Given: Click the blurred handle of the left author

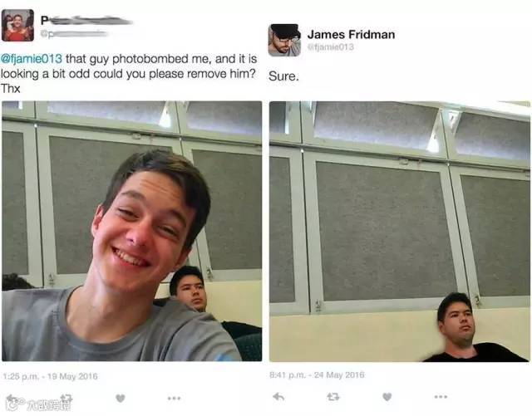Looking at the screenshot, I should click(74, 34).
